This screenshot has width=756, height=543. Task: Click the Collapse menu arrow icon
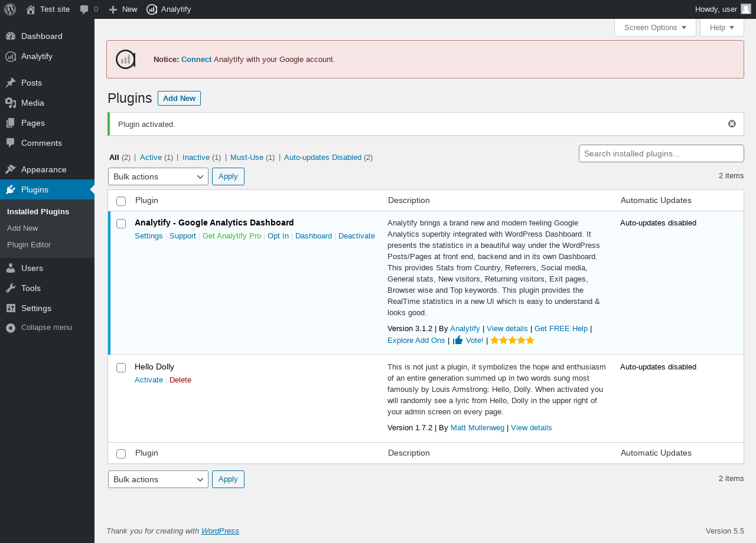(11, 328)
